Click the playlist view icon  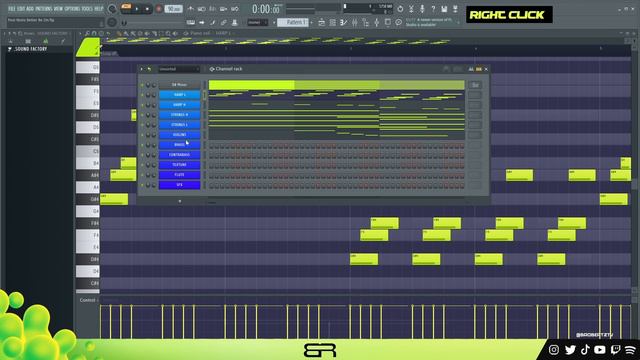tap(322, 23)
